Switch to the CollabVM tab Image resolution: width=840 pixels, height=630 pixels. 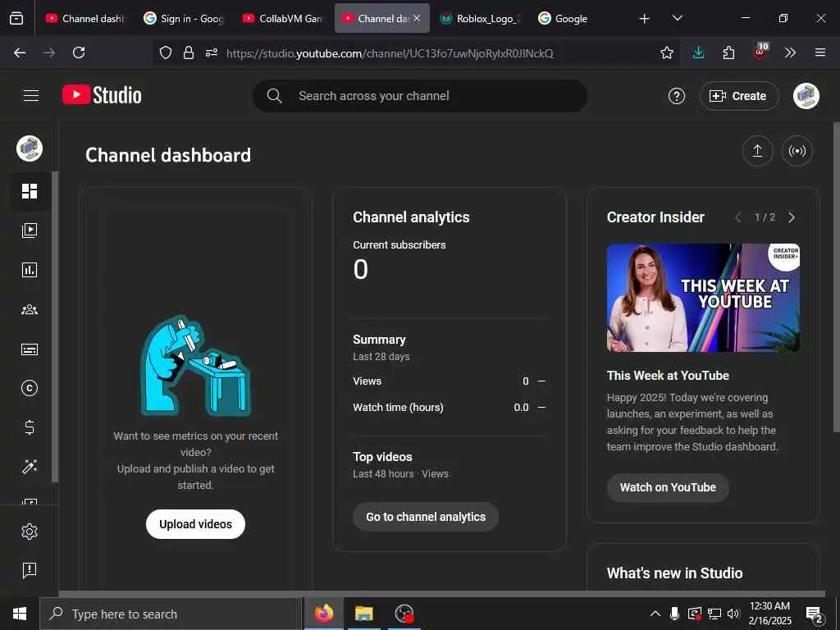[282, 19]
